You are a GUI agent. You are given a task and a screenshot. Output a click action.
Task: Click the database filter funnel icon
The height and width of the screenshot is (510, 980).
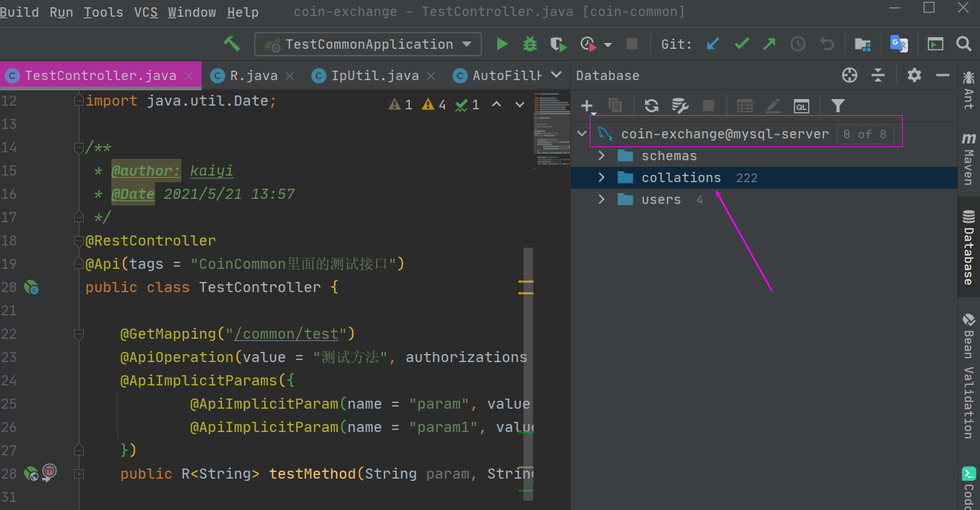tap(837, 106)
